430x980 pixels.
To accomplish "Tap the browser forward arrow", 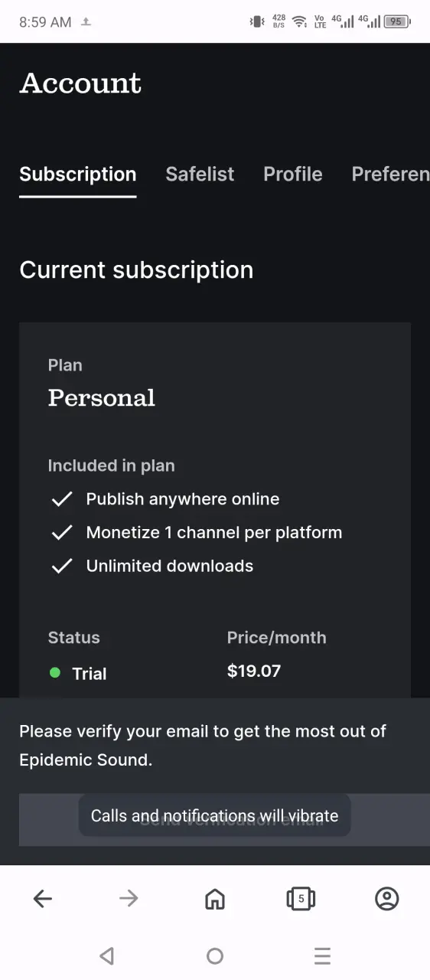I will [x=129, y=898].
